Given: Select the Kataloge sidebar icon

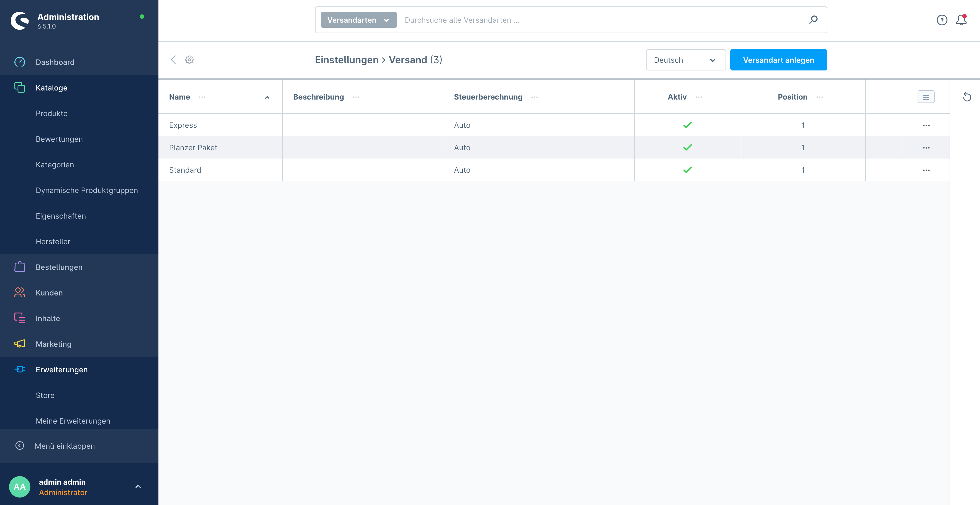Looking at the screenshot, I should pyautogui.click(x=19, y=87).
